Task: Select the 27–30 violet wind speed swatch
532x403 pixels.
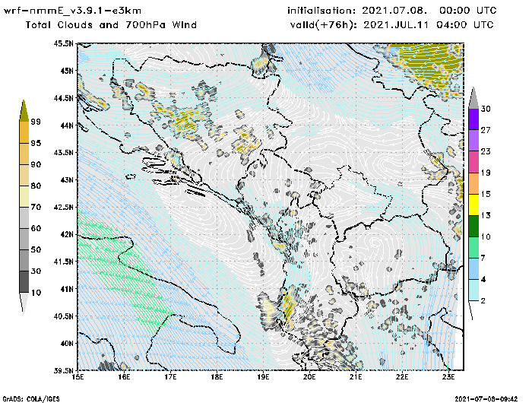Action: 473,119
